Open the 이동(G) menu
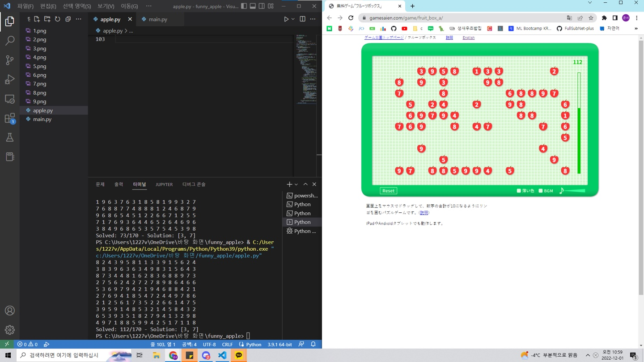The height and width of the screenshot is (362, 644). (129, 6)
